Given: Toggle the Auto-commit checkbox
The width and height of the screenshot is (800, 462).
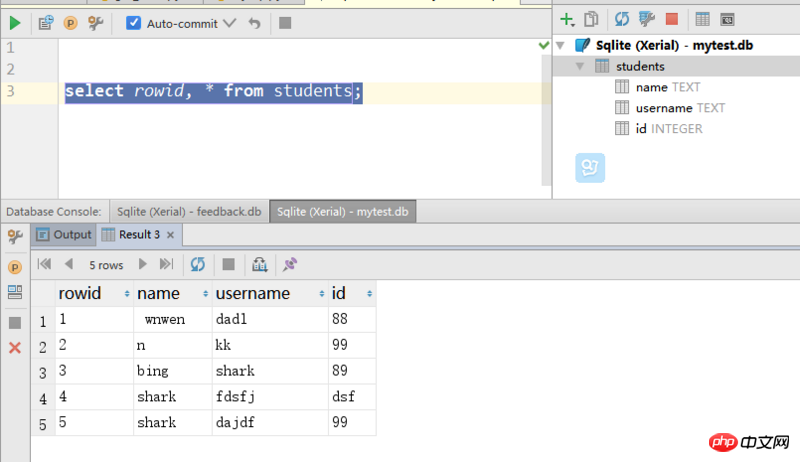Looking at the screenshot, I should tap(134, 22).
